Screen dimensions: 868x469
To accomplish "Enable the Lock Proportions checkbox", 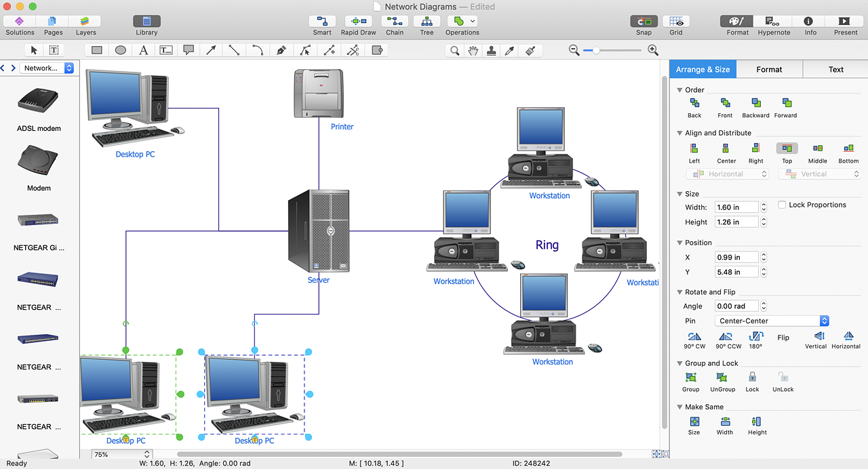I will click(x=782, y=205).
